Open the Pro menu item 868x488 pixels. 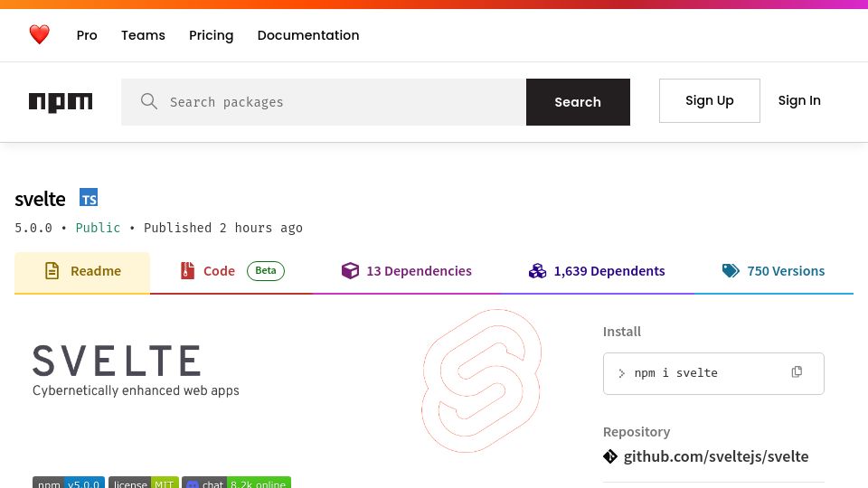87,35
